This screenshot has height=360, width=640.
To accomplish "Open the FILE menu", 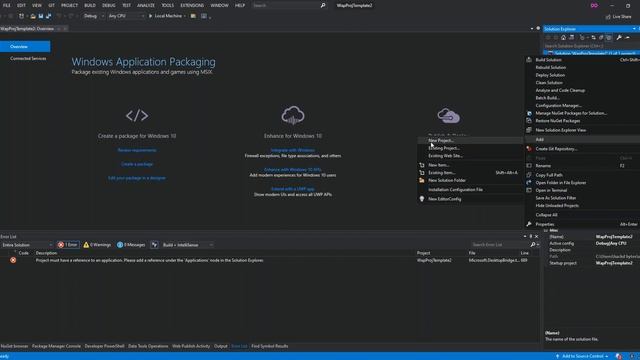I will [x=7, y=5].
